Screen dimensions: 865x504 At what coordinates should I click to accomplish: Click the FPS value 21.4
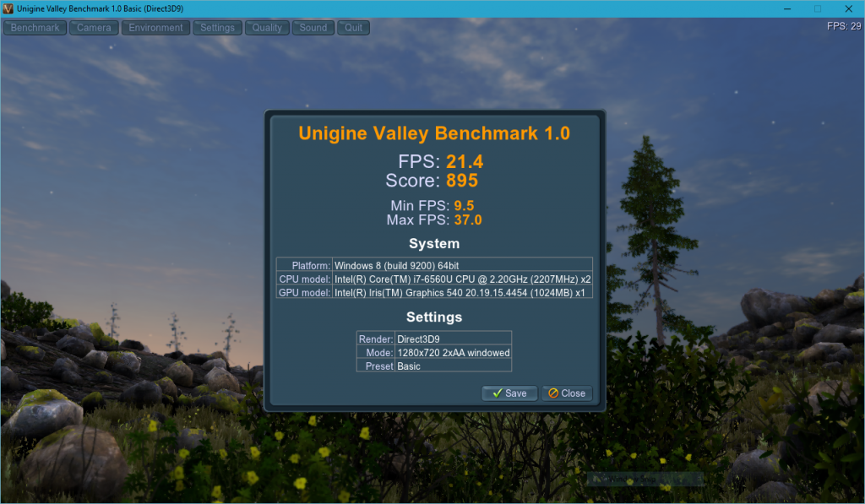pyautogui.click(x=465, y=161)
